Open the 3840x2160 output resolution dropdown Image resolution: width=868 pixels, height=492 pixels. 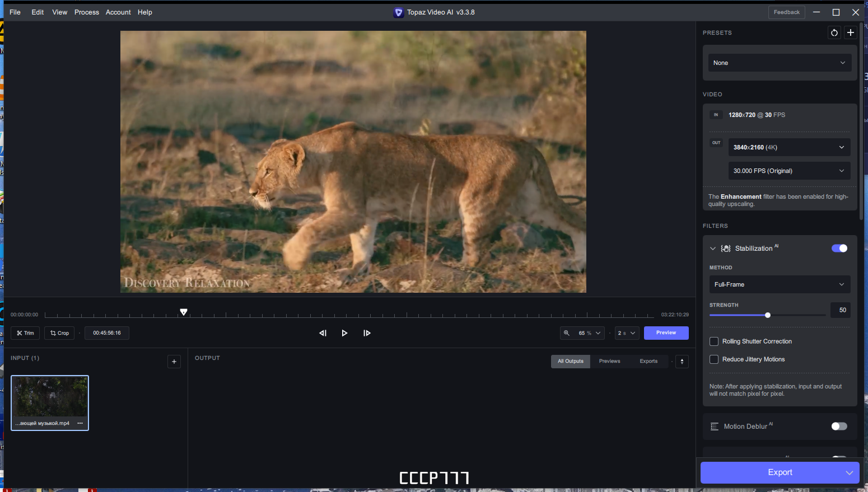(x=789, y=147)
